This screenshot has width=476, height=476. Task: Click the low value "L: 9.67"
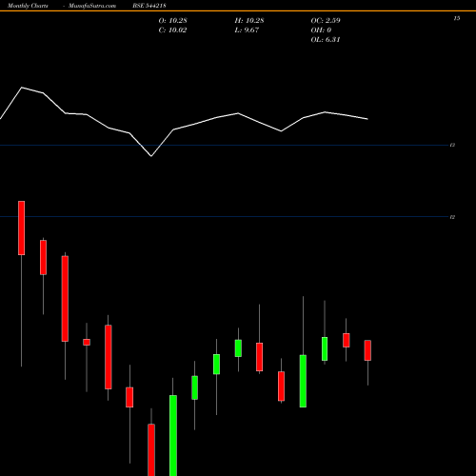pos(247,30)
